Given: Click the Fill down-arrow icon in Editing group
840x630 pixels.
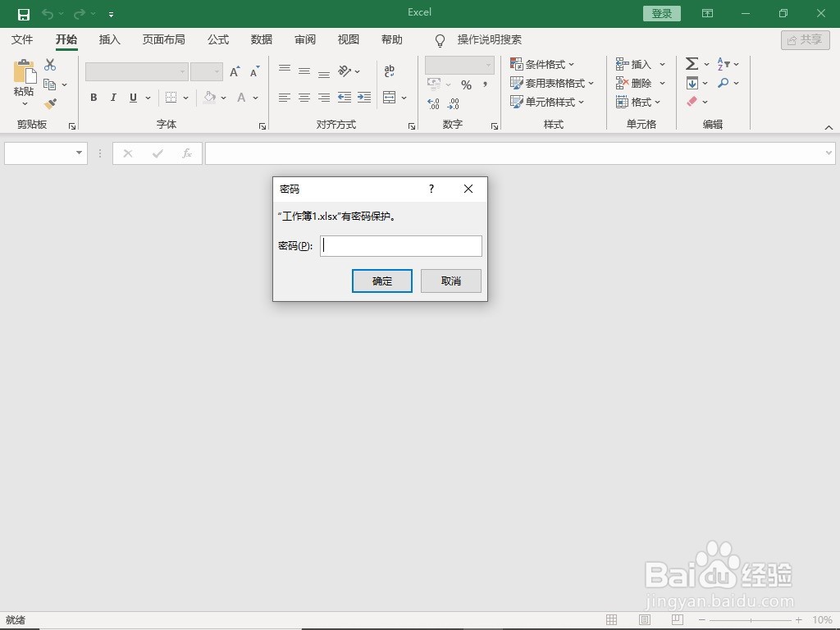Looking at the screenshot, I should [x=692, y=83].
